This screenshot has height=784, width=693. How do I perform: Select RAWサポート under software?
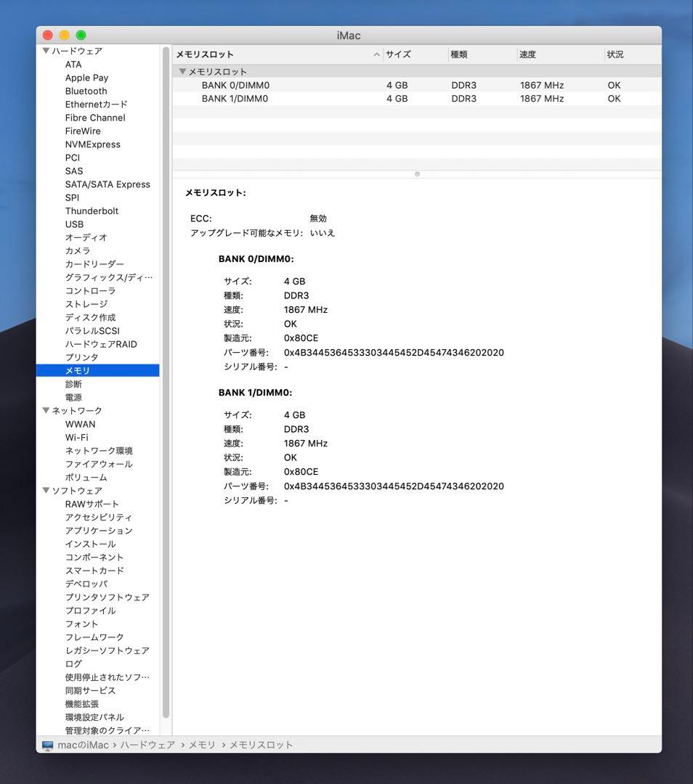click(x=92, y=504)
